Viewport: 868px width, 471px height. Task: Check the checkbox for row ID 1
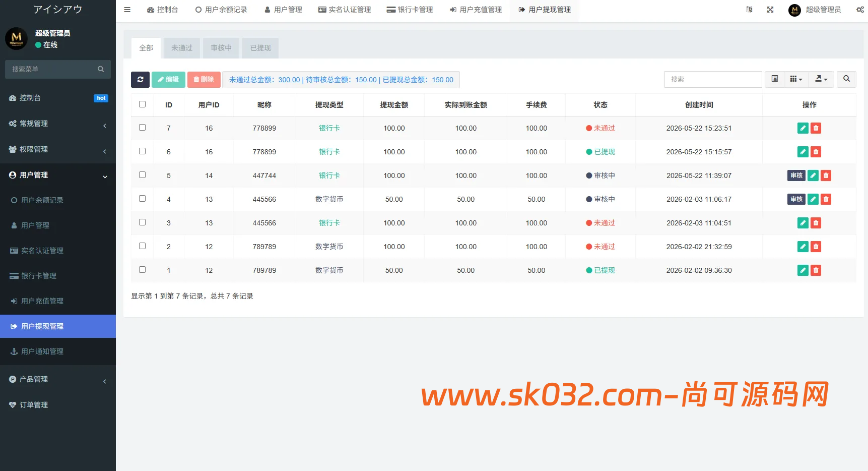click(142, 270)
